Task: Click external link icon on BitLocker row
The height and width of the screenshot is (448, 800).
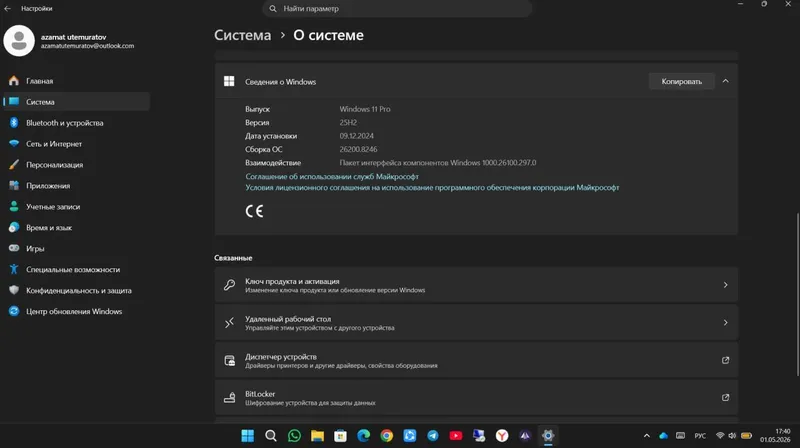Action: [726, 397]
